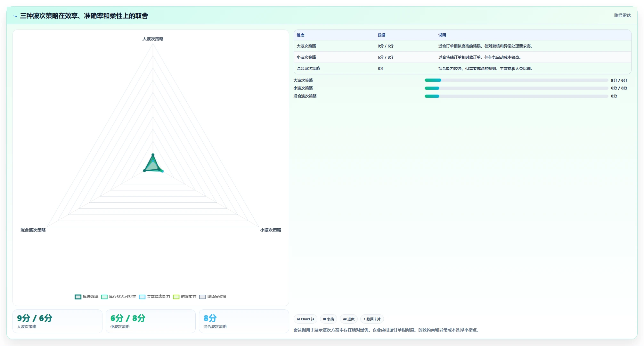Click the 说明 column header

(x=442, y=35)
